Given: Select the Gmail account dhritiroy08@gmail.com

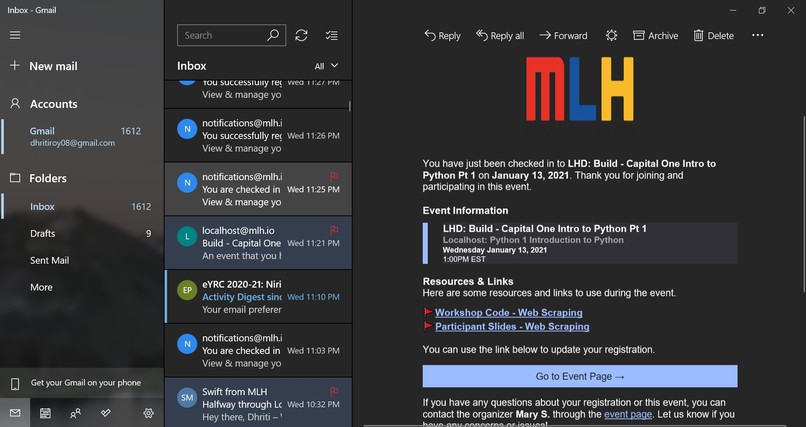Looking at the screenshot, I should tap(82, 137).
